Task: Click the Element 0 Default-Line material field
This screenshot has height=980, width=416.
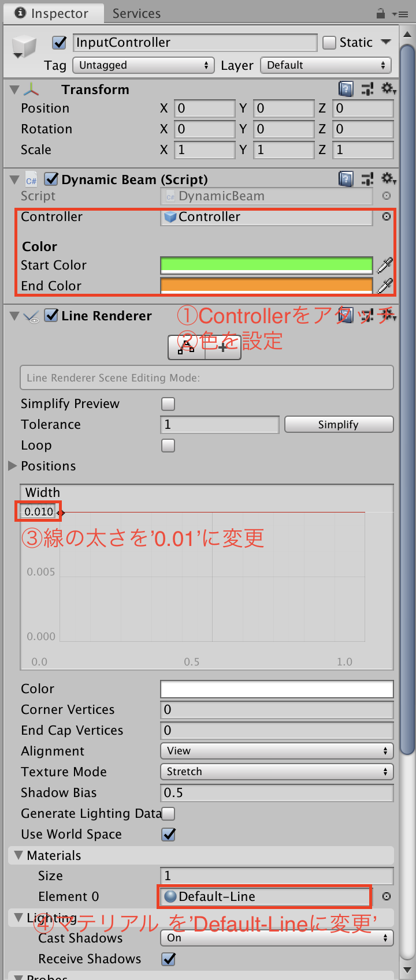Action: (265, 896)
